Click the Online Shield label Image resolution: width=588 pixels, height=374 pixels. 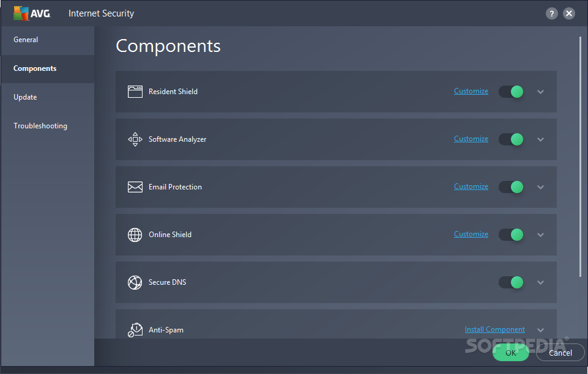[x=170, y=235]
